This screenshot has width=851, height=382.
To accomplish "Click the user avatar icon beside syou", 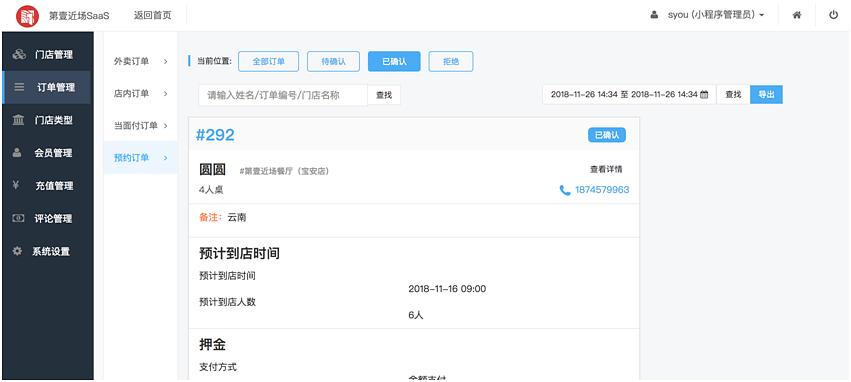I will coord(654,15).
